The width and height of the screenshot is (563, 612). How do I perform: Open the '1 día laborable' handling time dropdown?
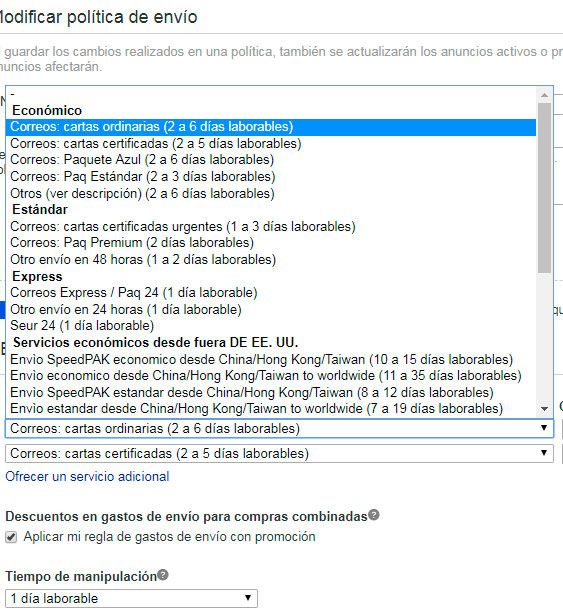tap(132, 598)
